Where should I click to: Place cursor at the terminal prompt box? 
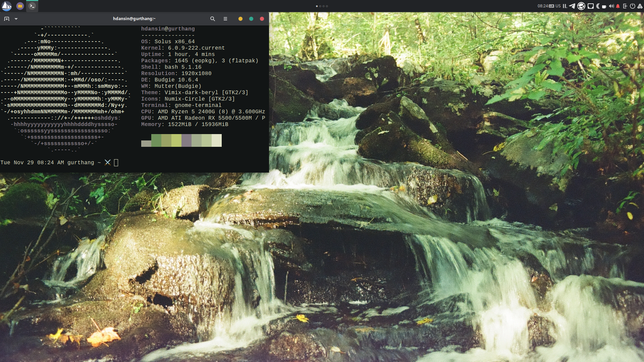click(116, 162)
